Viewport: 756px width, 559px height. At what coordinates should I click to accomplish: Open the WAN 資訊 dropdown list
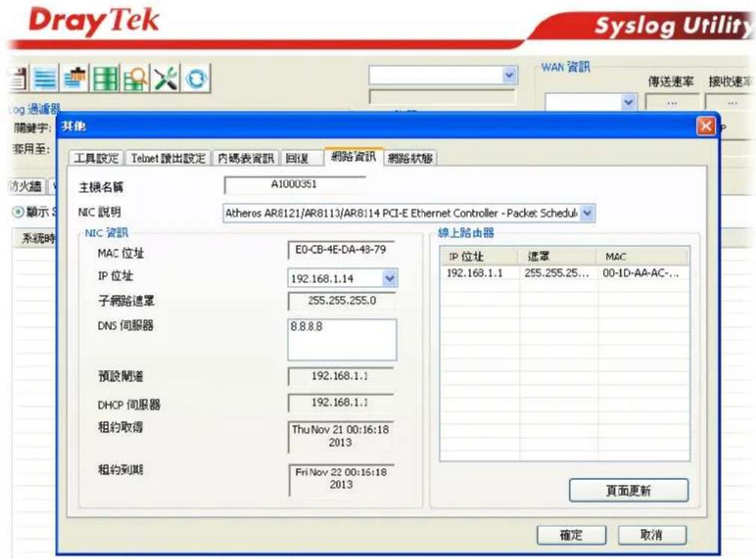[628, 102]
